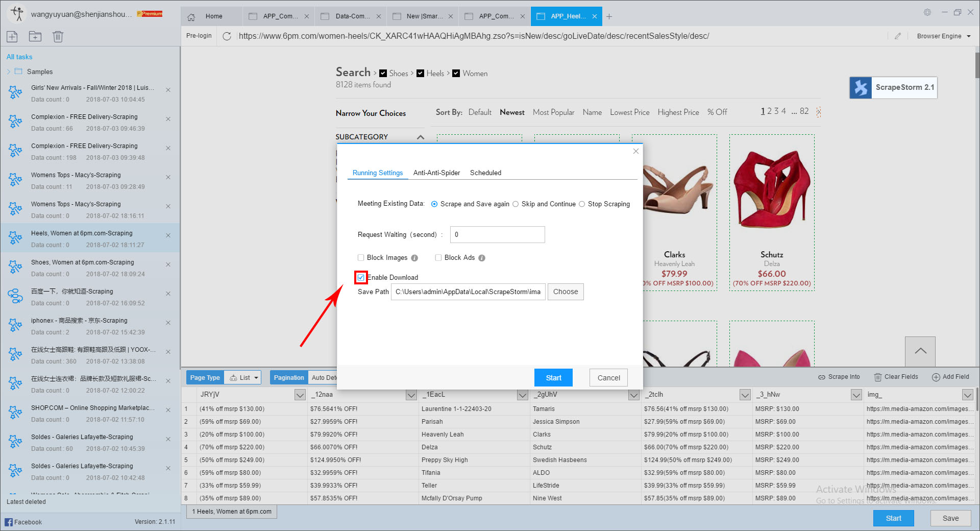The image size is (980, 531).
Task: Toggle the Heels filter checkbox in breadcrumb
Action: coord(421,74)
